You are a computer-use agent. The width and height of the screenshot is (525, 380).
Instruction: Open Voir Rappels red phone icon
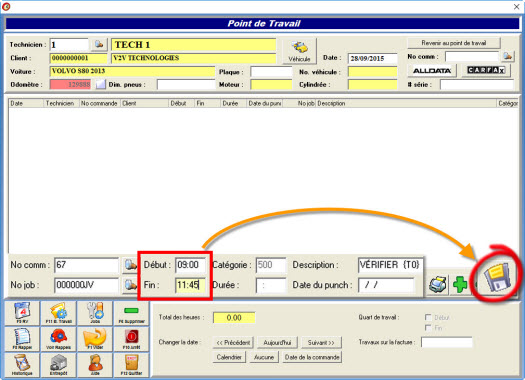59,339
